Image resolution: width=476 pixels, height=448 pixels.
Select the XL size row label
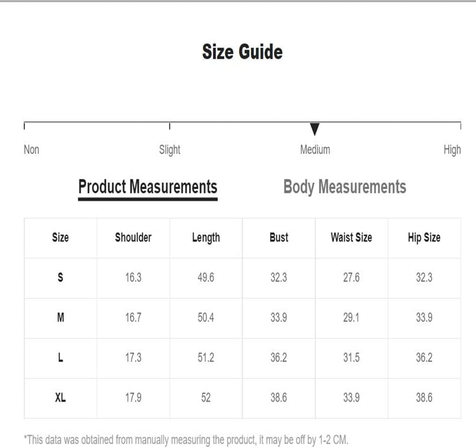click(60, 398)
